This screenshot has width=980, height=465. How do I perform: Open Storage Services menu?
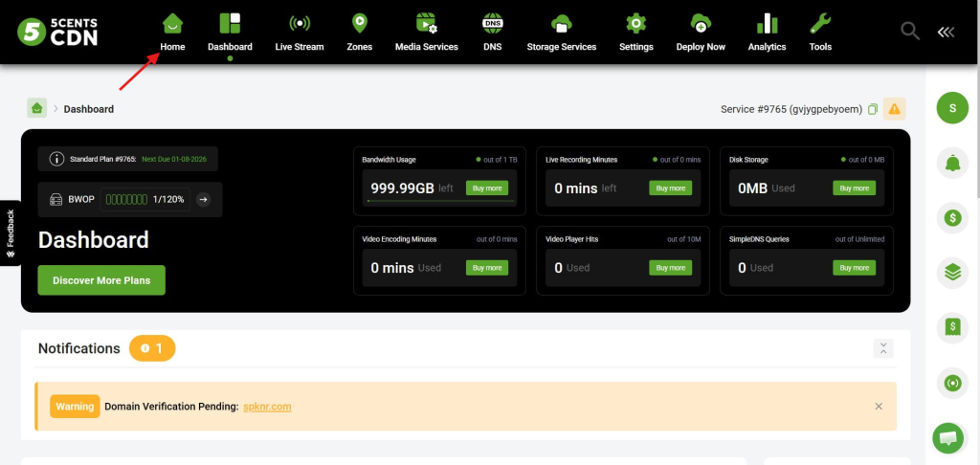tap(561, 33)
